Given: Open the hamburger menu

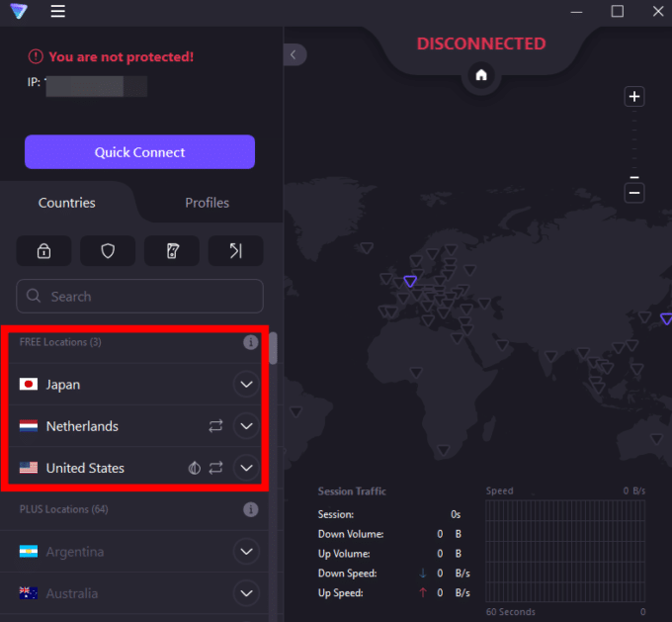Looking at the screenshot, I should 58,12.
